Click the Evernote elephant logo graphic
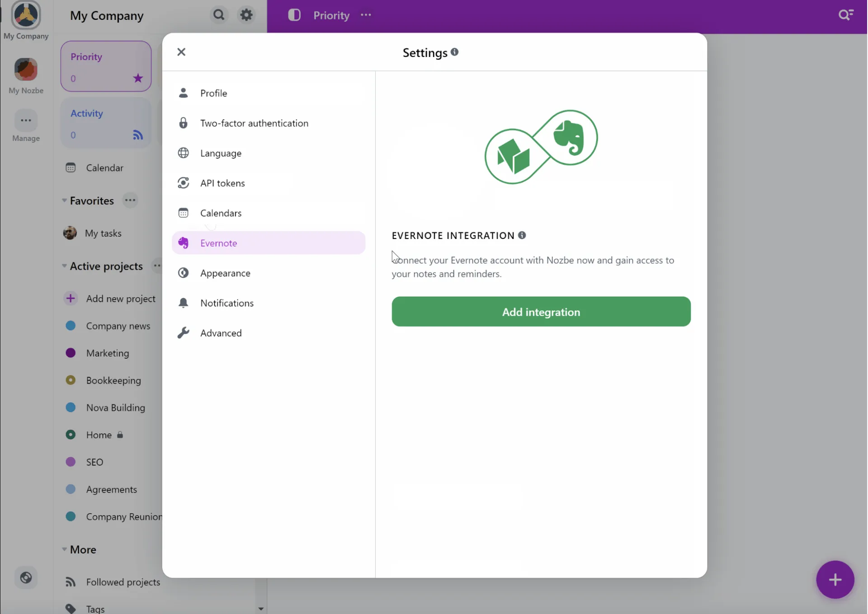The image size is (868, 614). point(569,138)
